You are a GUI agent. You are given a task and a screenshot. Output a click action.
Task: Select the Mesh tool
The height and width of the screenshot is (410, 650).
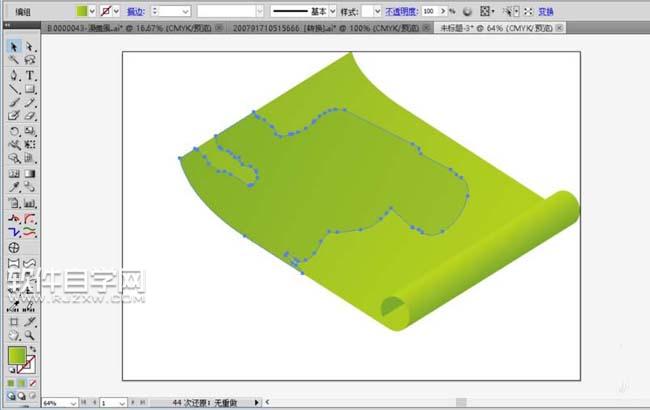pos(14,174)
